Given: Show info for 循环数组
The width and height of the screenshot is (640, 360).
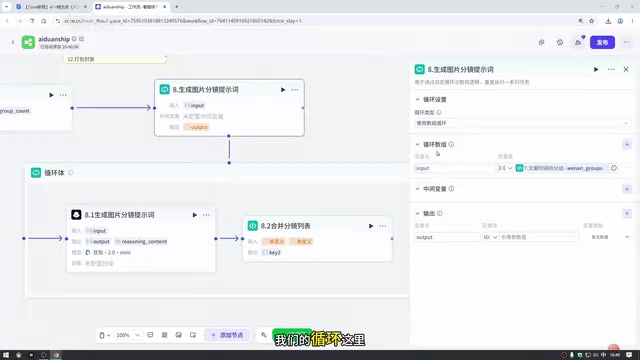Looking at the screenshot, I should tap(451, 144).
